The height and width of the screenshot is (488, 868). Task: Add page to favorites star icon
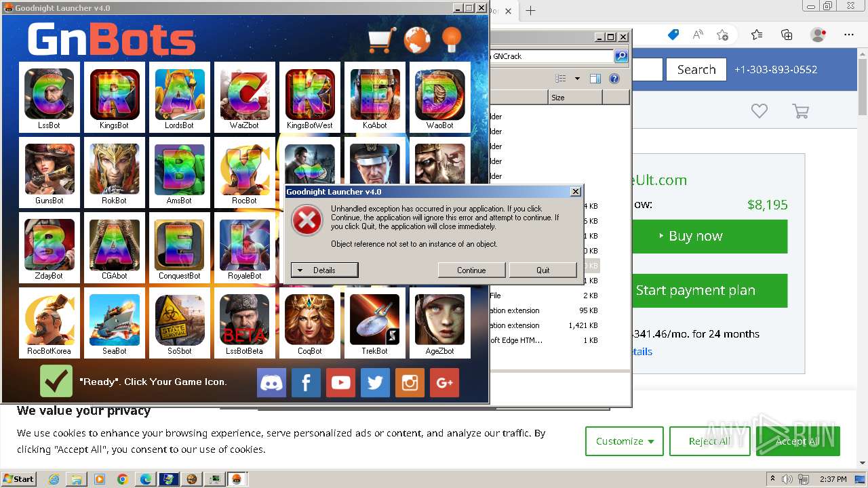pyautogui.click(x=722, y=35)
